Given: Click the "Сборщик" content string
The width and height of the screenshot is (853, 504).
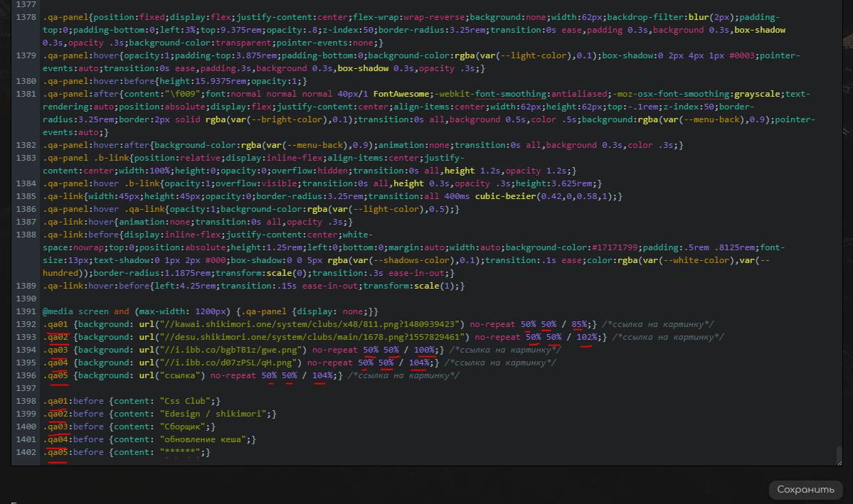Looking at the screenshot, I should point(181,427).
